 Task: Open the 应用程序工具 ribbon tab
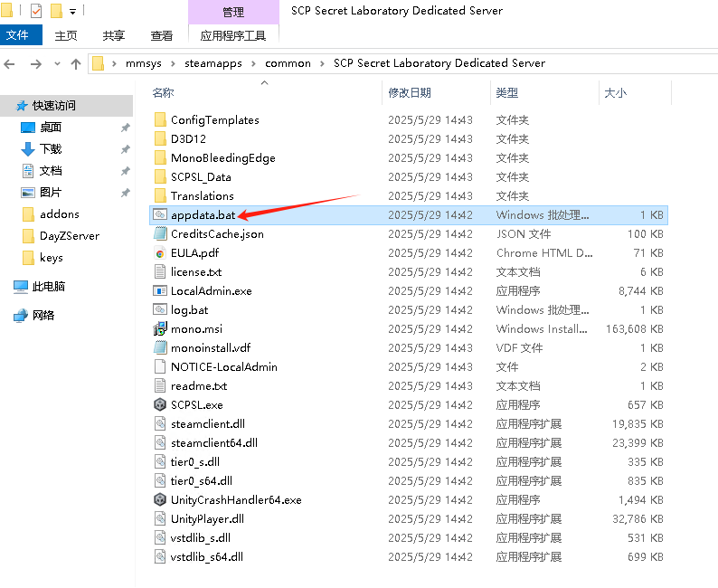pos(233,35)
